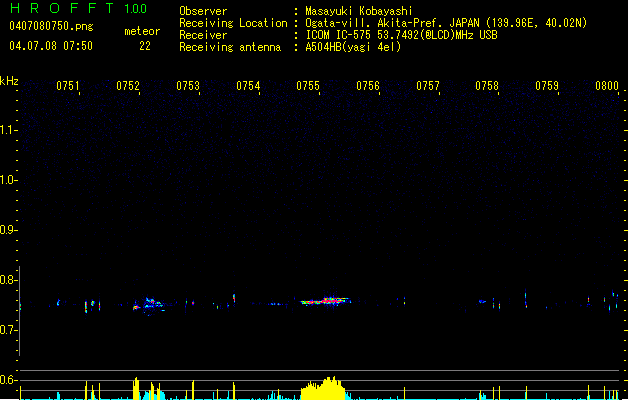Click the 1.1 kHz frequency label
629x400 pixels.
pyautogui.click(x=8, y=130)
